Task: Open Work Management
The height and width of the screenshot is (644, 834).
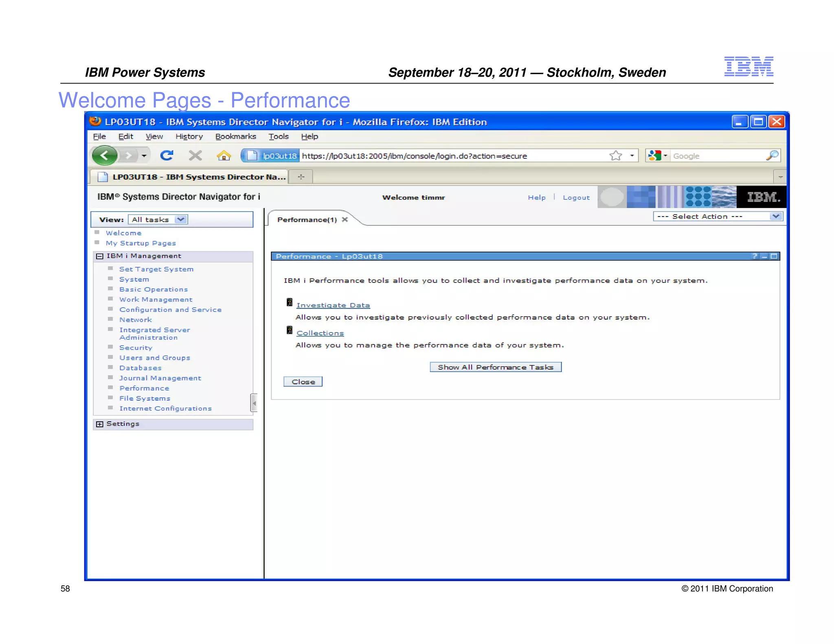Action: [156, 300]
